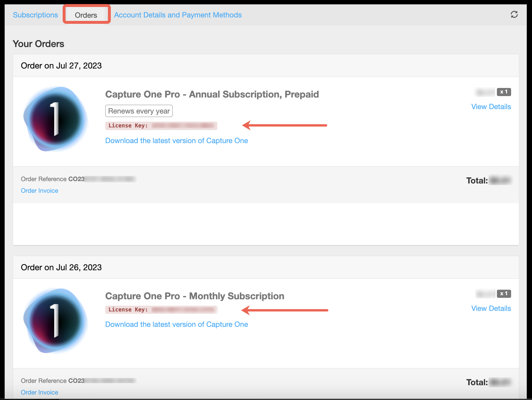
Task: Click x1 quantity badge of Monthly Subscription
Action: coord(504,293)
